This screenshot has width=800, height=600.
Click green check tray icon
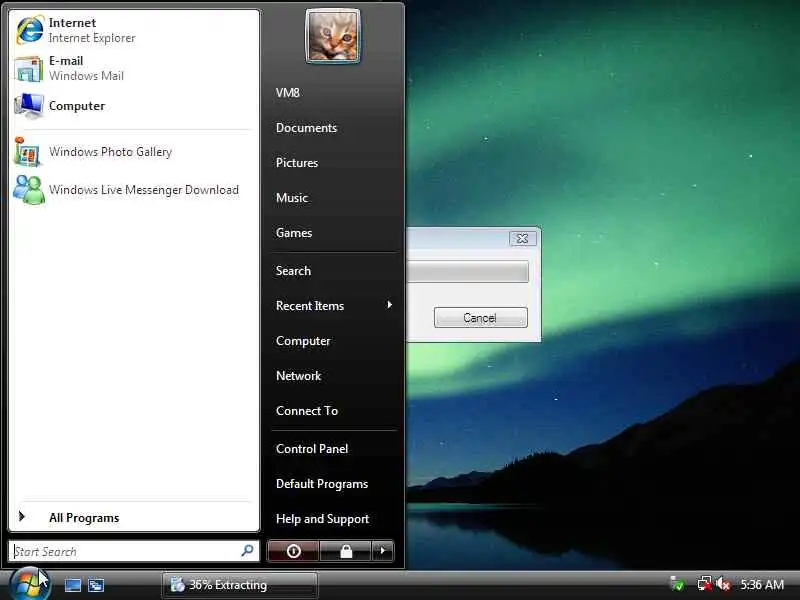(x=678, y=584)
